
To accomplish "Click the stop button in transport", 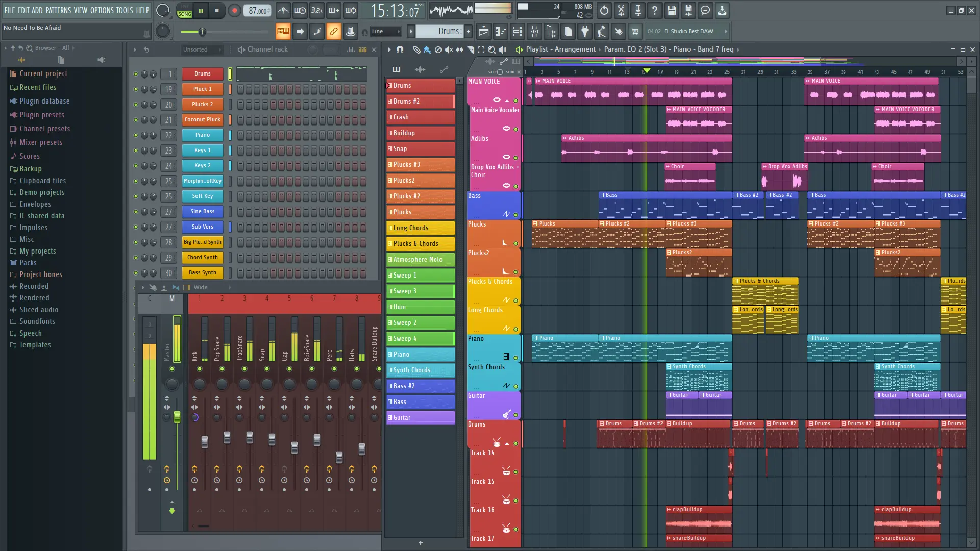I will [x=217, y=10].
